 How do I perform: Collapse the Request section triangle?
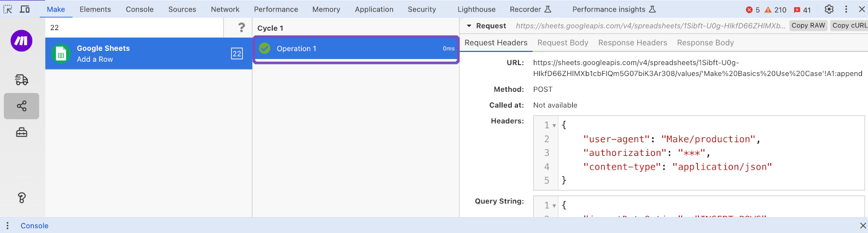tap(469, 26)
